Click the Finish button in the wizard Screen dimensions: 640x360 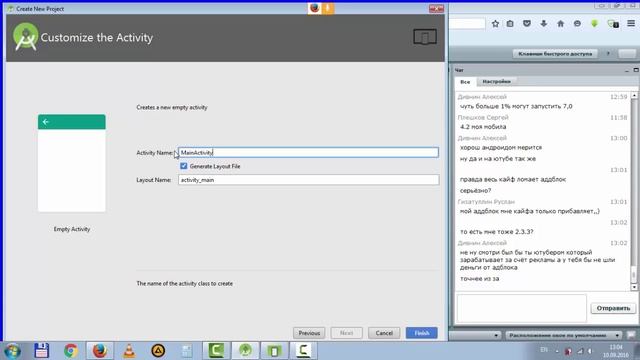point(422,333)
